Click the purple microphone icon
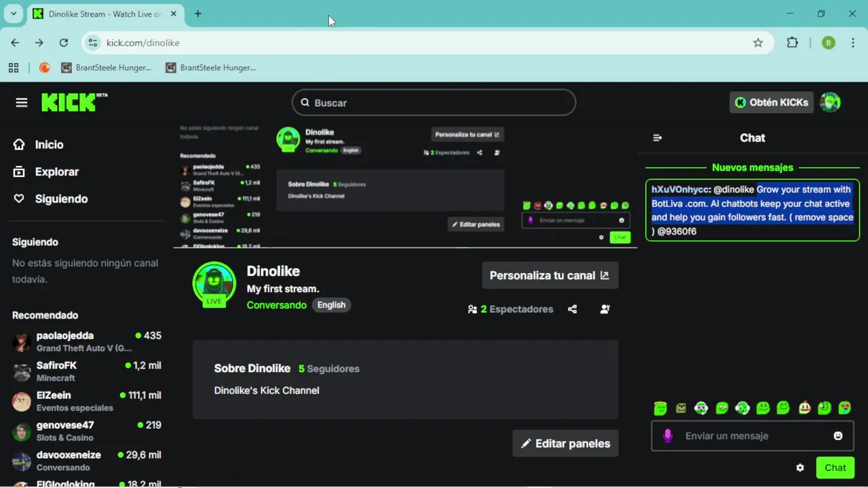 tap(668, 436)
